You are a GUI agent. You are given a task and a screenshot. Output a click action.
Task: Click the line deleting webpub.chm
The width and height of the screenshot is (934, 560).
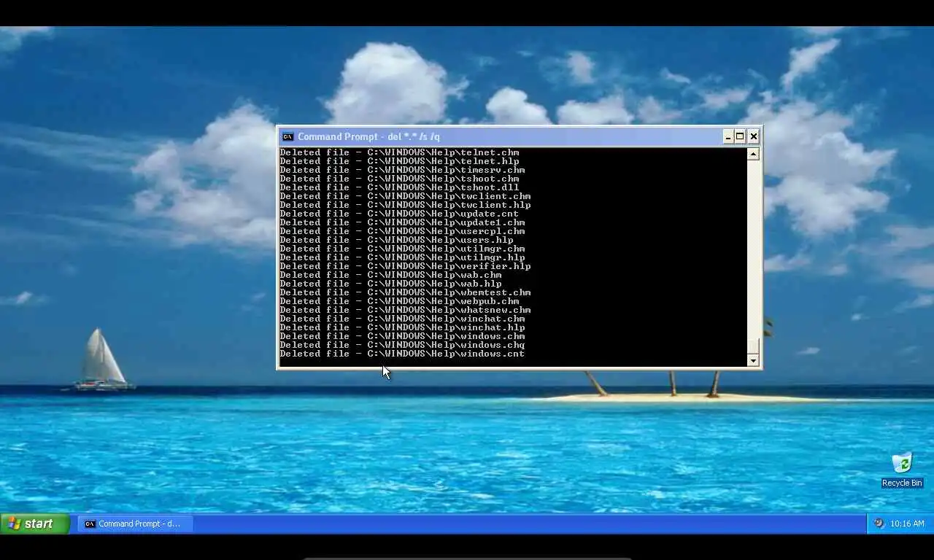[399, 301]
